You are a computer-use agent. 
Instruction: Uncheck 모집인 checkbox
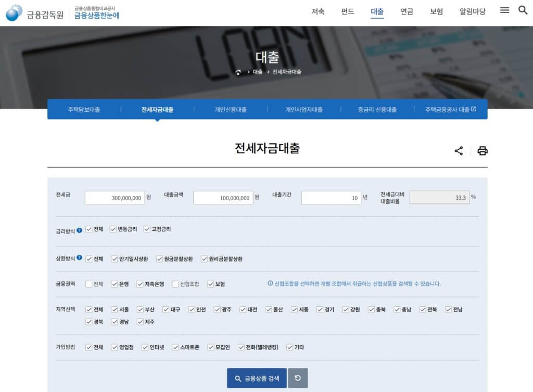(211, 347)
